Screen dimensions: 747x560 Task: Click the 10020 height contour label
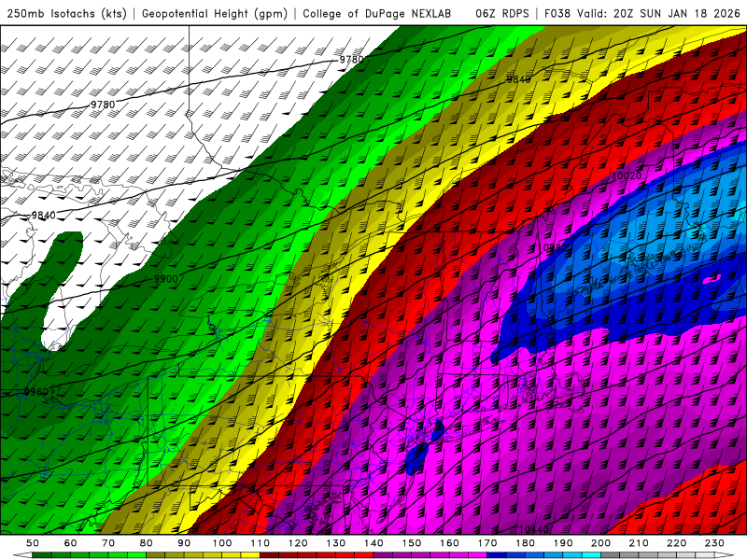(x=626, y=176)
